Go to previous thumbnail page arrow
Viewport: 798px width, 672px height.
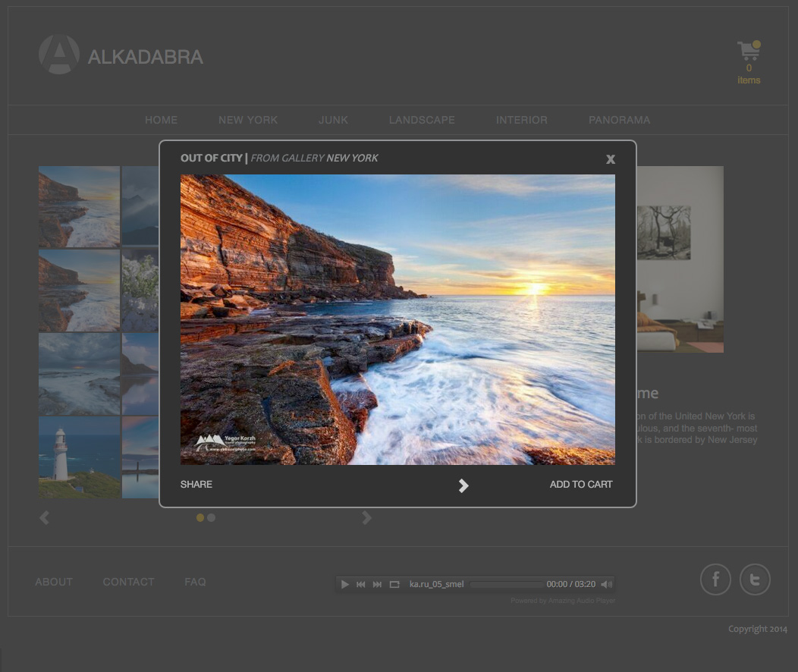point(44,518)
